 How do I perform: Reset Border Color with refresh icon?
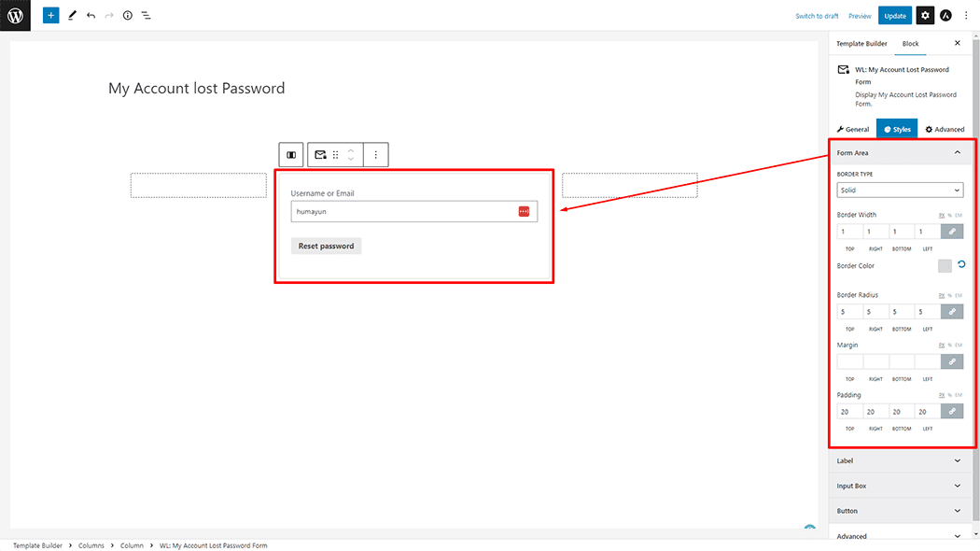click(961, 264)
